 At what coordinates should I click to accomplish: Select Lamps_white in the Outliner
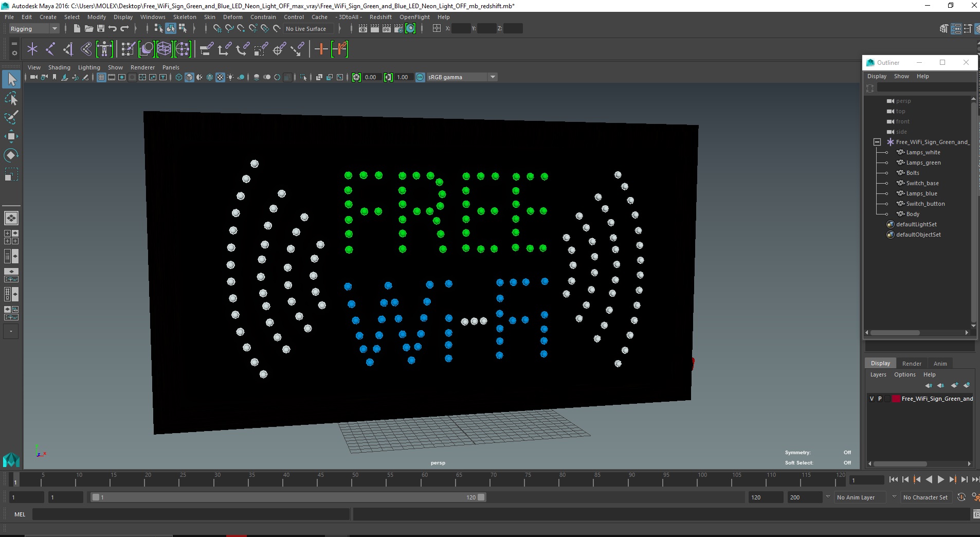pyautogui.click(x=923, y=152)
